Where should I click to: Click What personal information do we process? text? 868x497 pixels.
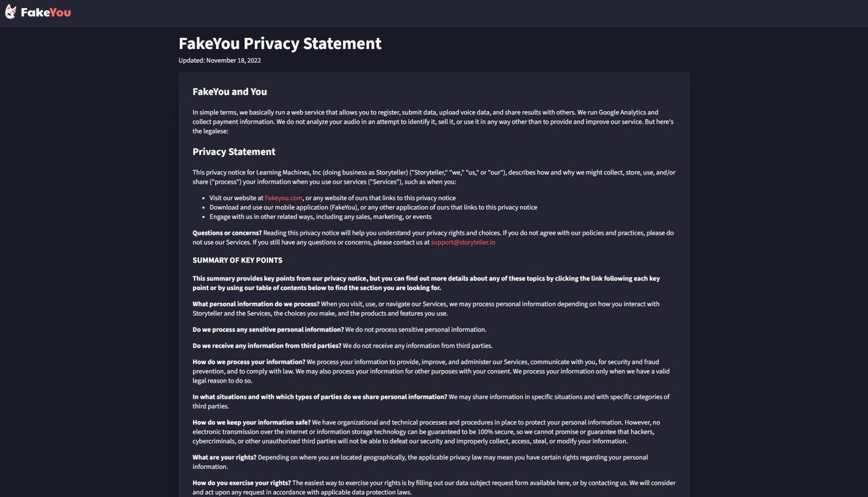(256, 304)
